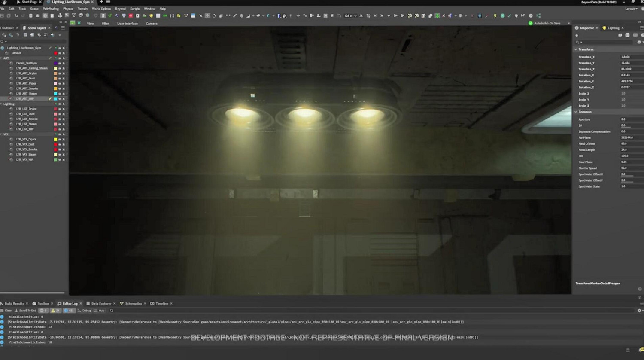
Task: Toggle visibility eye for LYR_LGT_Smoke layer
Action: point(60,119)
